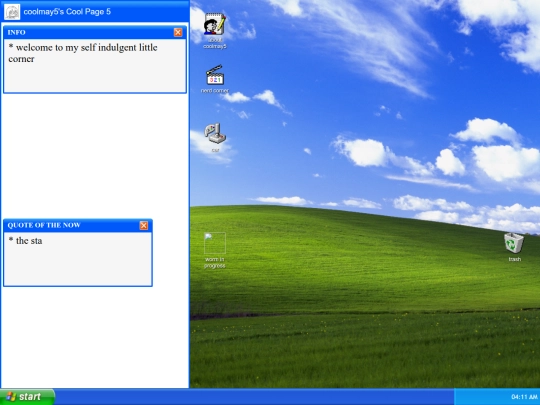Open the start menu

[x=27, y=397]
